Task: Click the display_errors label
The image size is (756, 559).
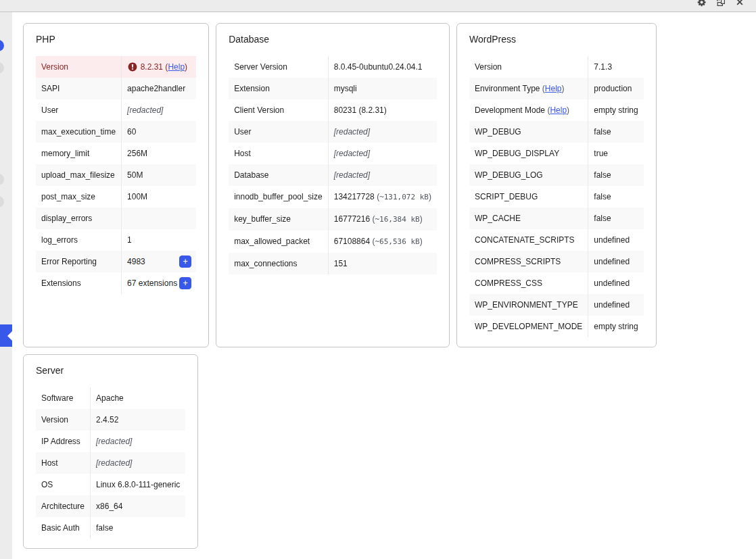Action: click(66, 218)
